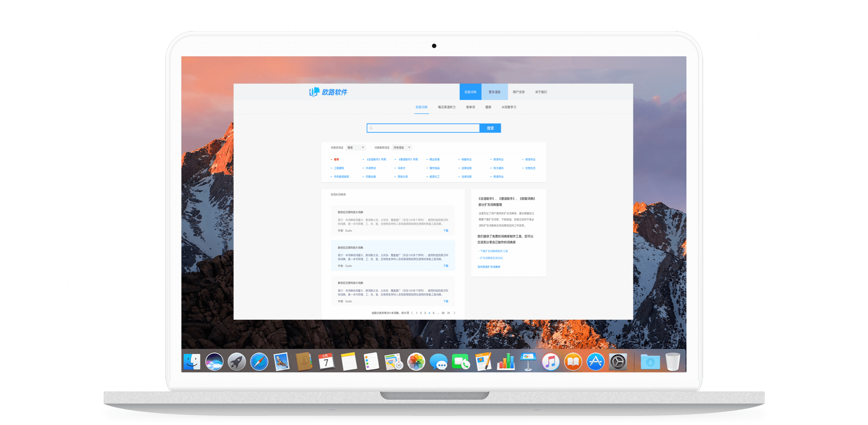Open the 《法语助手》专用 category
The width and height of the screenshot is (868, 425).
[376, 159]
